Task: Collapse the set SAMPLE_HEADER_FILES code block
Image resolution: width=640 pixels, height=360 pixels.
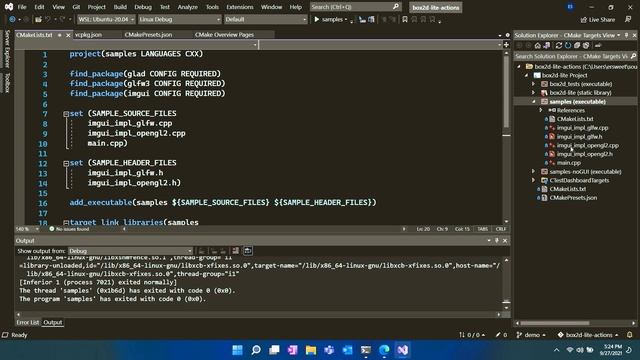Action: [66, 163]
